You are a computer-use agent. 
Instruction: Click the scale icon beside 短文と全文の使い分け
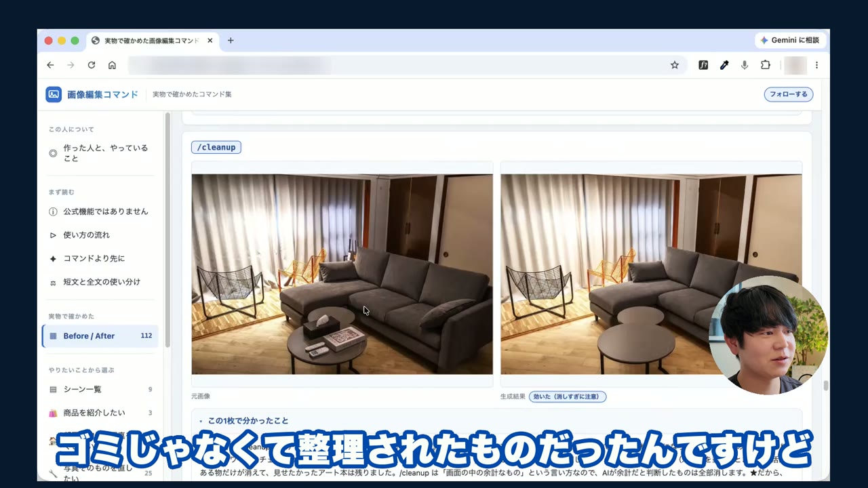pyautogui.click(x=53, y=283)
